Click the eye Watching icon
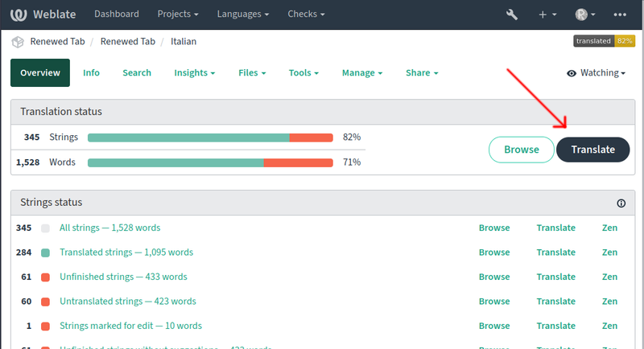The image size is (644, 349). [x=572, y=73]
